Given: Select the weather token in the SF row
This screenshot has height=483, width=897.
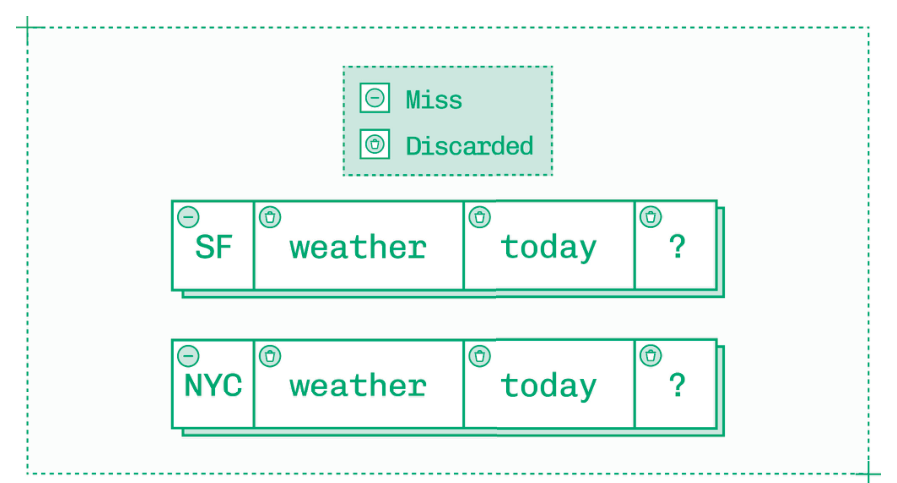Looking at the screenshot, I should (358, 248).
